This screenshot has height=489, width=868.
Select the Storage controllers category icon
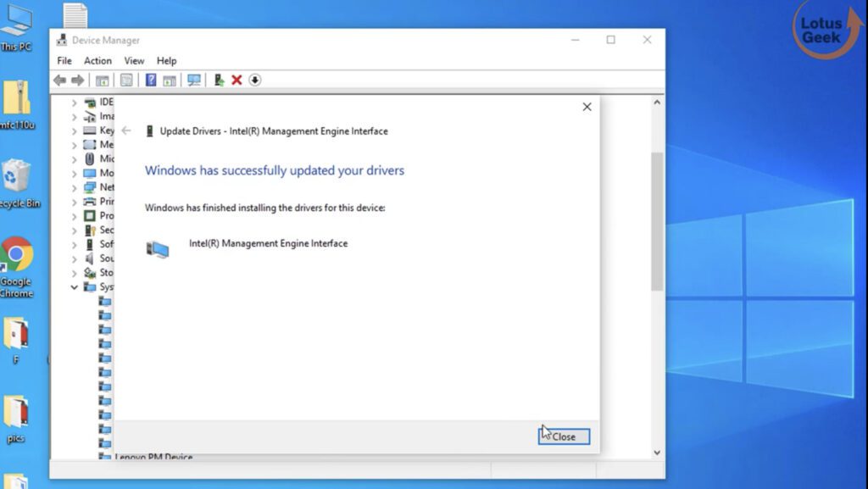[90, 273]
